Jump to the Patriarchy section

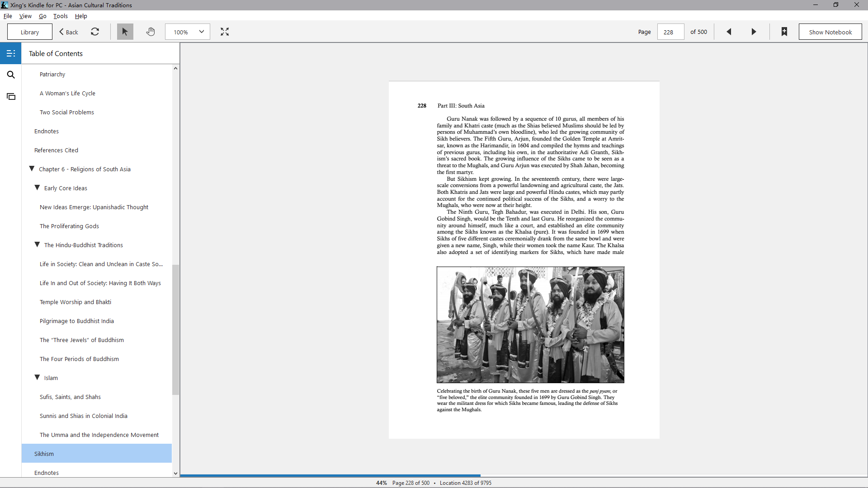click(x=52, y=74)
